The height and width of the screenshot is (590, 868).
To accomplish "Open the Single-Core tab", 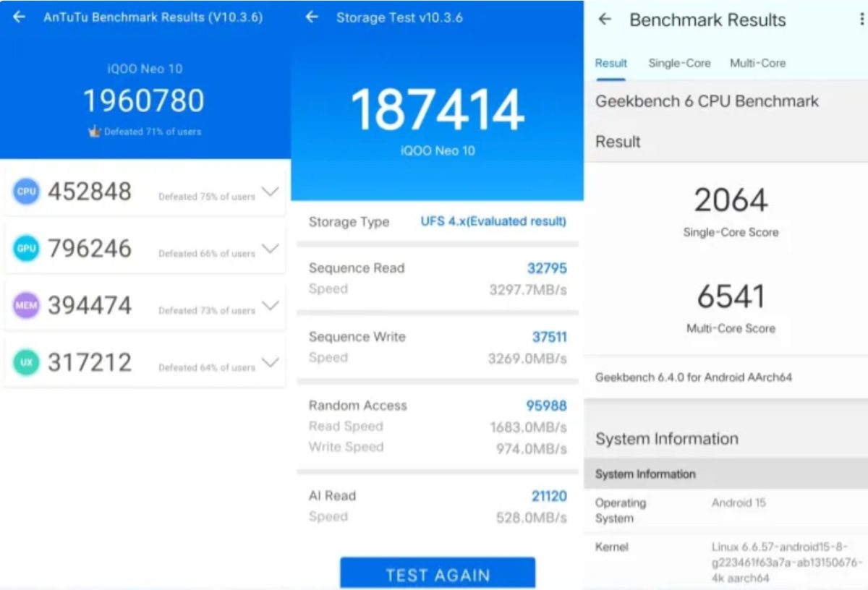I will point(679,63).
